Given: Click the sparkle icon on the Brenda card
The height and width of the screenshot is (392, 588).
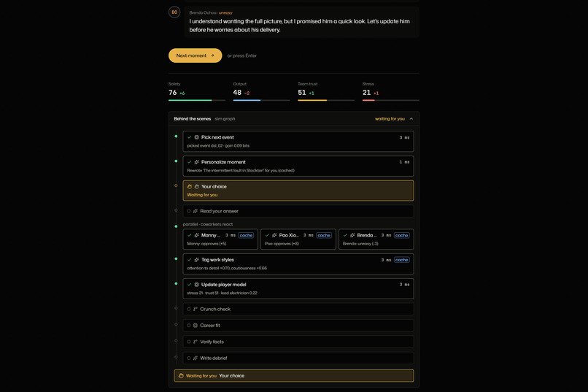Looking at the screenshot, I should click(352, 235).
